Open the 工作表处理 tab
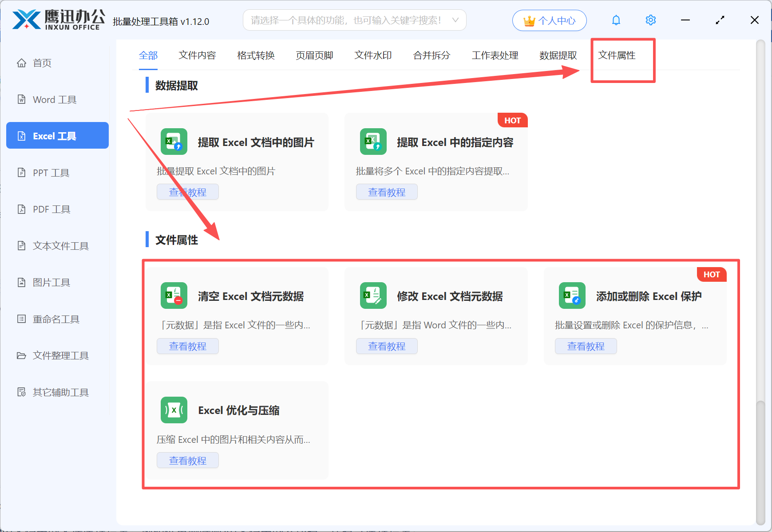Screen dimensions: 772x532 495,55
